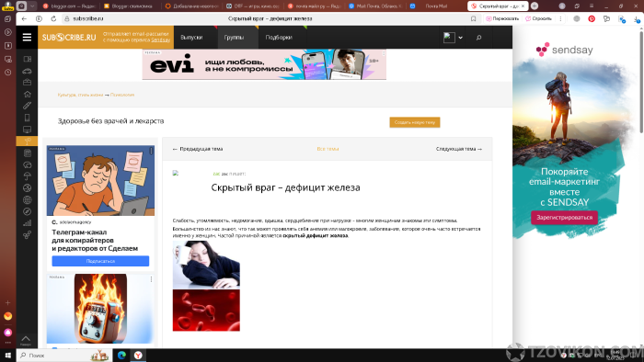Image resolution: width=644 pixels, height=362 pixels.
Task: Click the highlighted orange category icon in sidebar
Action: (x=27, y=141)
